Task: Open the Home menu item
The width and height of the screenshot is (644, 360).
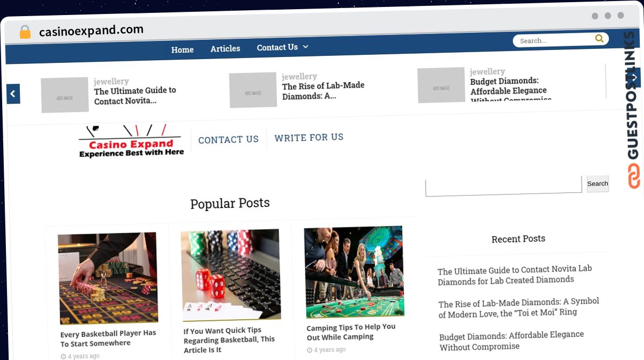Action: (182, 49)
